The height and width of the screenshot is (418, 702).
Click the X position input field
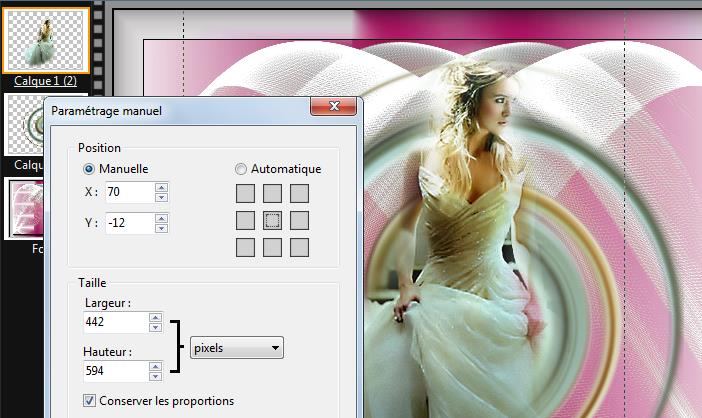point(126,192)
